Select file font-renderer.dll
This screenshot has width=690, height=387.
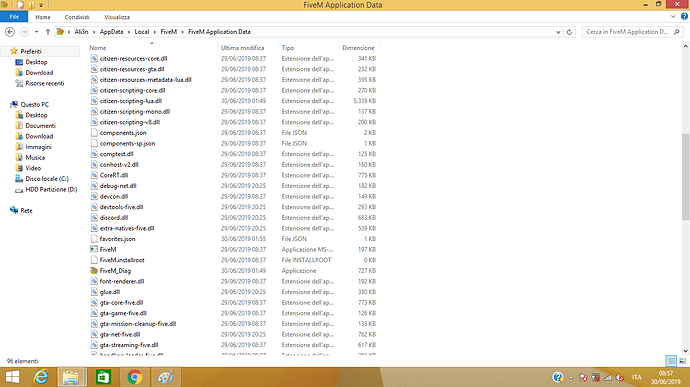[122, 281]
